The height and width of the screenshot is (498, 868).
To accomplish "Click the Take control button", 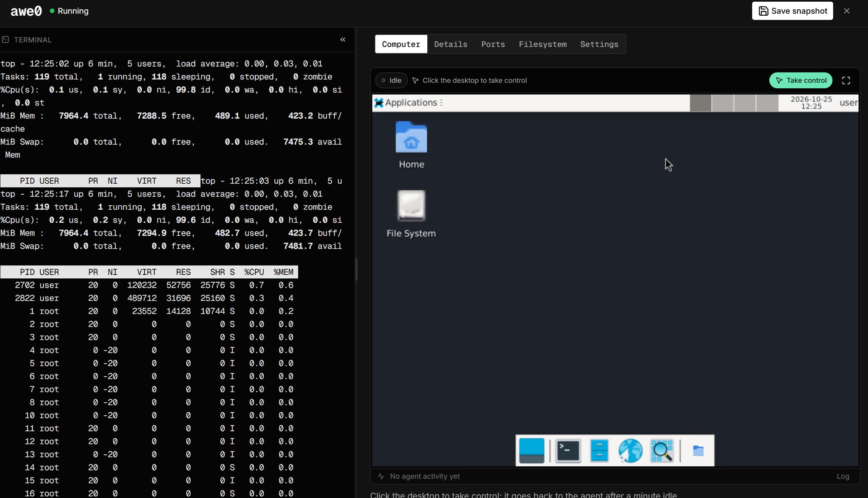I will 801,81.
